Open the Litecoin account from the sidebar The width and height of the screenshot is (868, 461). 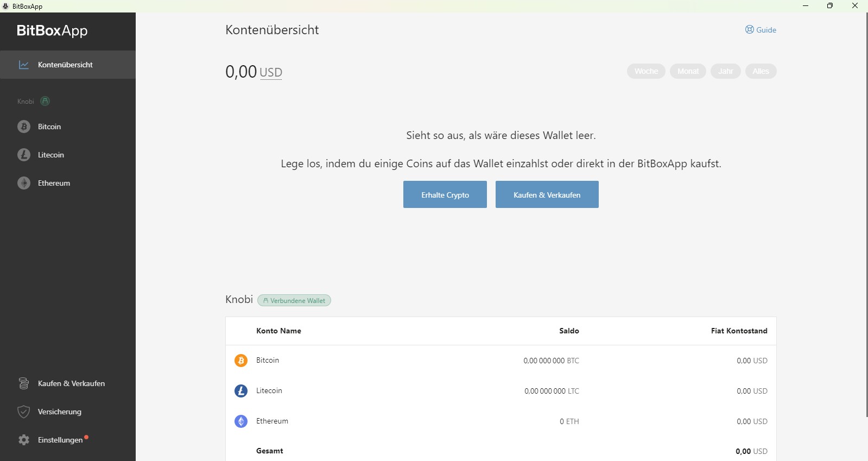[x=68, y=155]
